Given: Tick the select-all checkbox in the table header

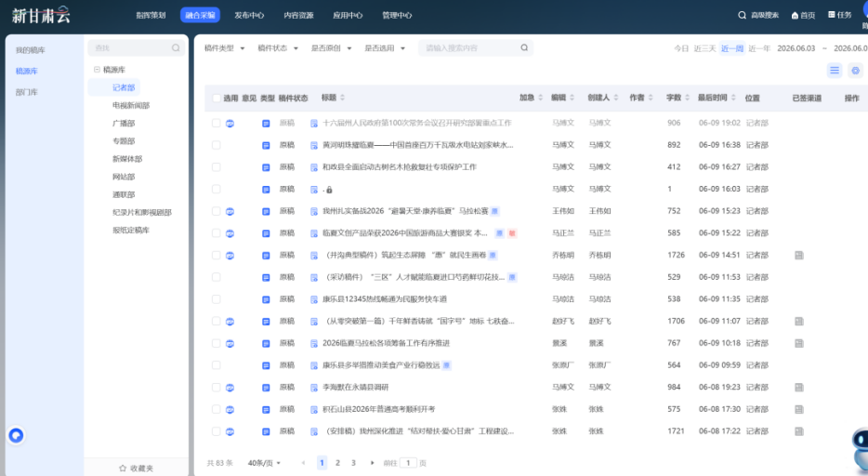Looking at the screenshot, I should click(217, 98).
